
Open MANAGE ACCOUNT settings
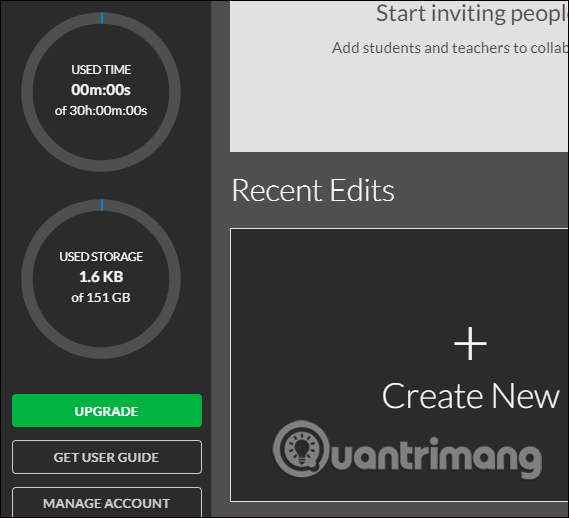(x=107, y=502)
